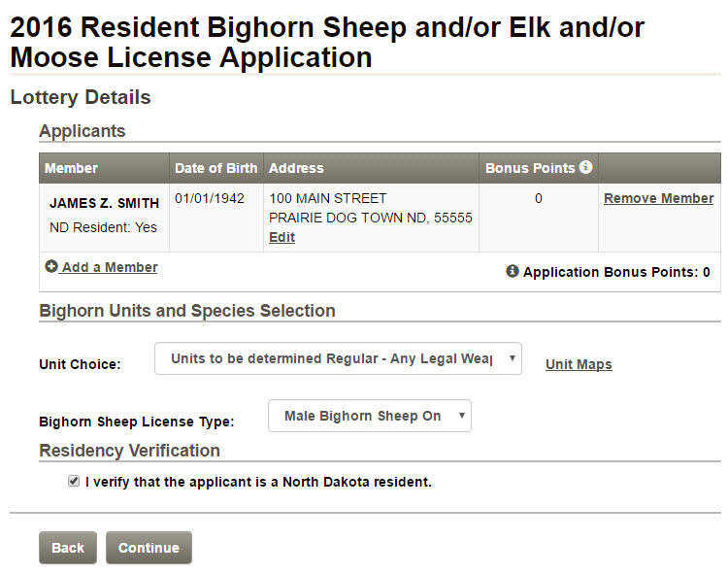
Task: Click the Date of Birth column header
Action: click(215, 168)
